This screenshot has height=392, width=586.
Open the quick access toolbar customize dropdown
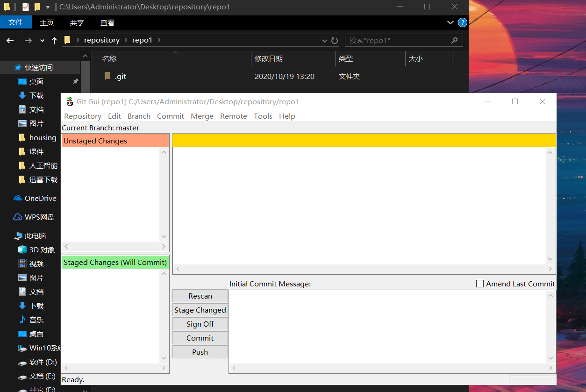point(48,7)
